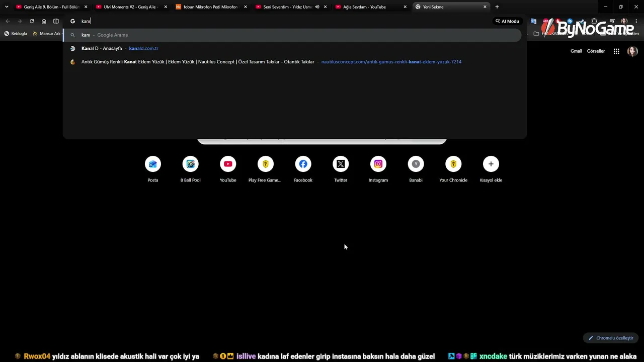Open the Reblogla bookmark

(x=16, y=34)
